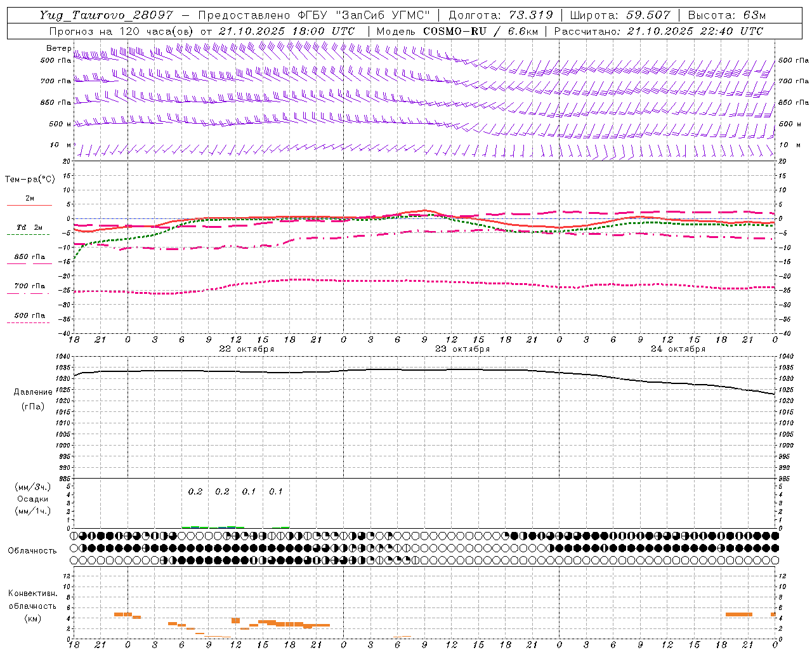
Task: Click the Долгота: 73.319 header field
Action: (x=501, y=15)
